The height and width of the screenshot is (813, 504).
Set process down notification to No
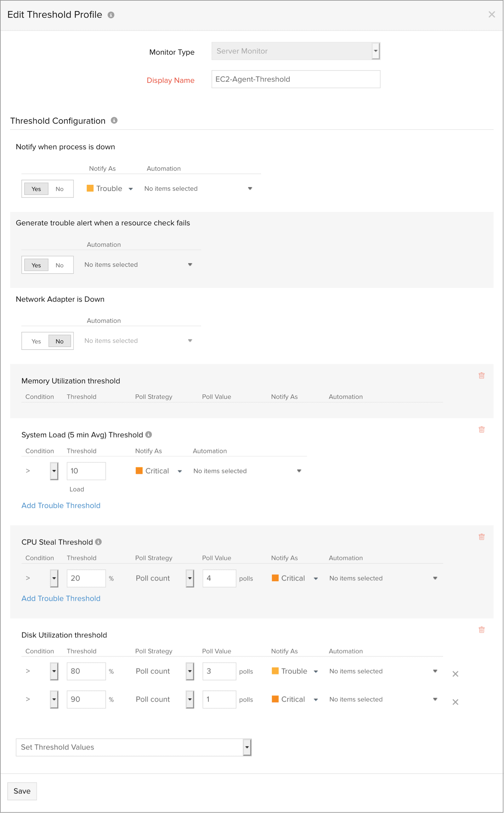pos(59,189)
